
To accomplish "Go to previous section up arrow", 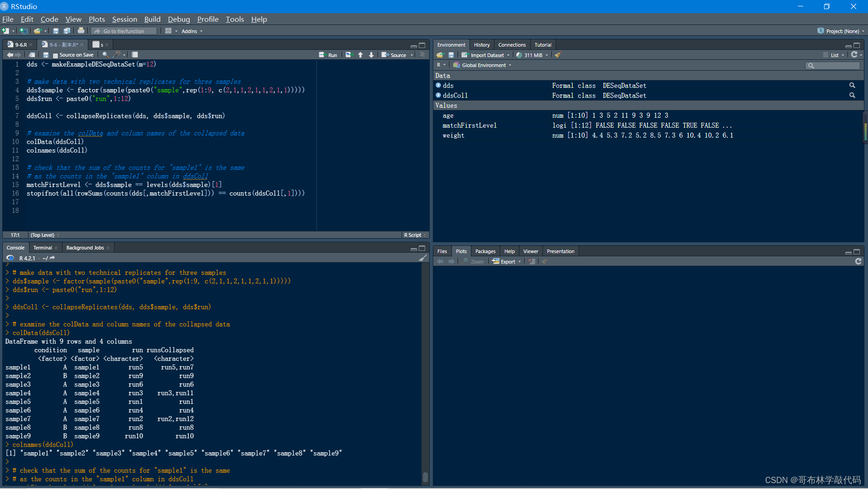I will 360,55.
